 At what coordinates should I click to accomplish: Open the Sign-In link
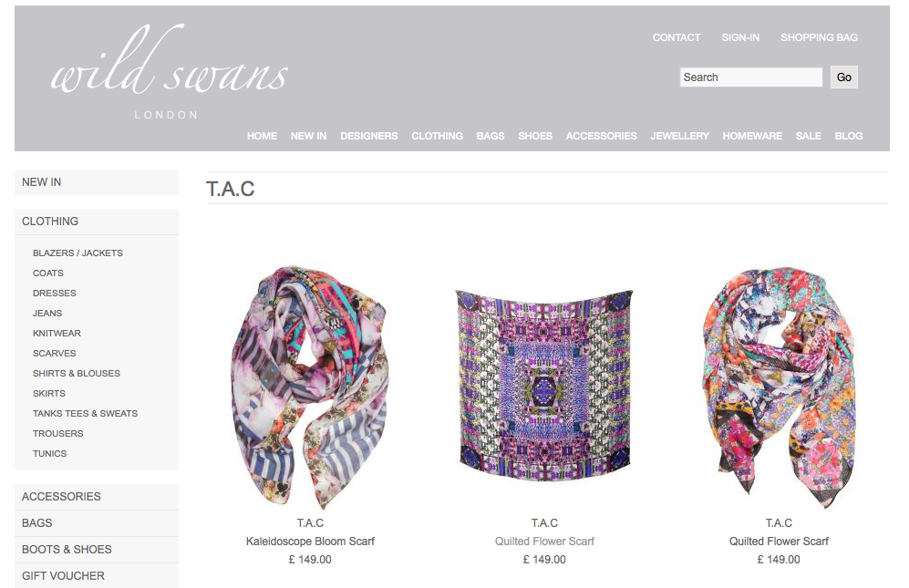pos(740,37)
